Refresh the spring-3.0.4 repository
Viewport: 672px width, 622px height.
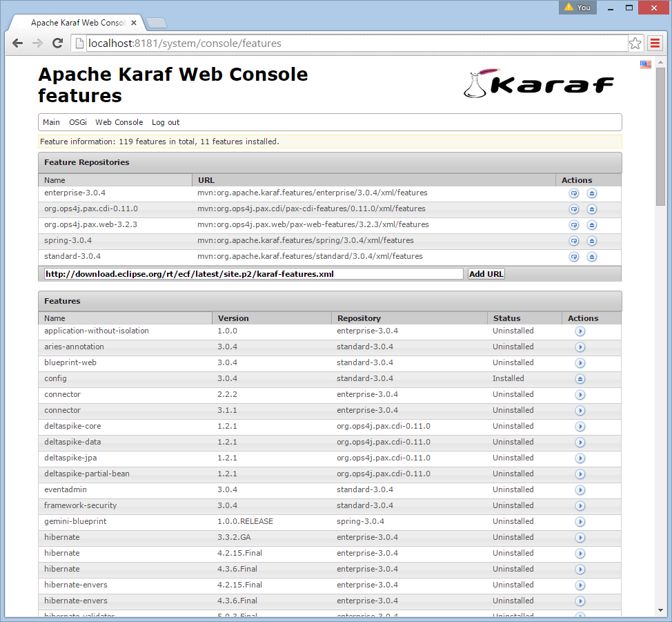(574, 241)
